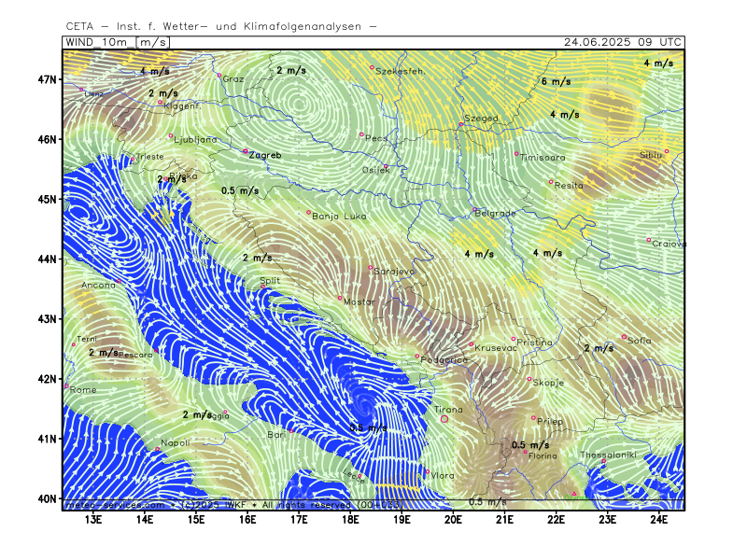747x560 pixels.
Task: Click the Pescara city label
Action: (x=135, y=355)
